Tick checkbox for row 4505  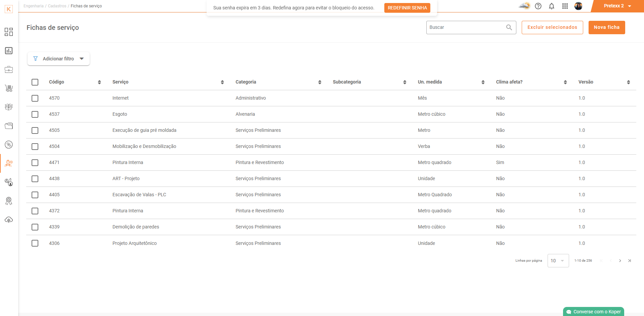[x=35, y=130]
